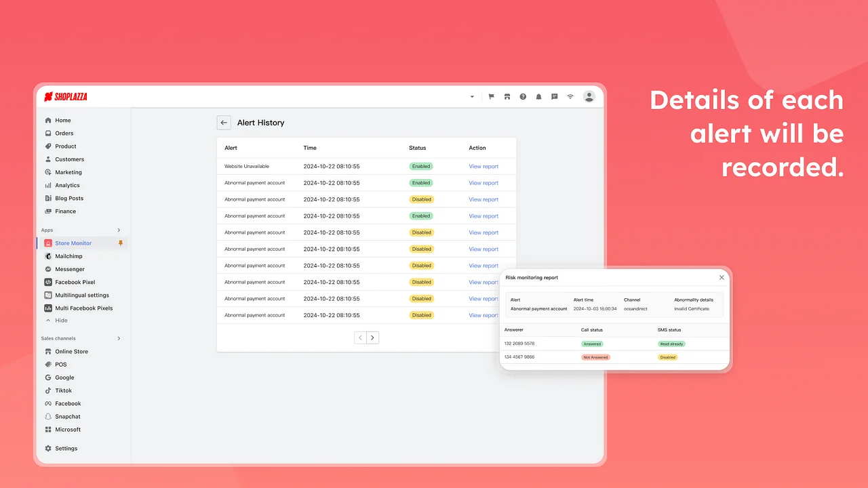This screenshot has width=868, height=488.
Task: Click the Tiktok sales channel icon
Action: [47, 390]
